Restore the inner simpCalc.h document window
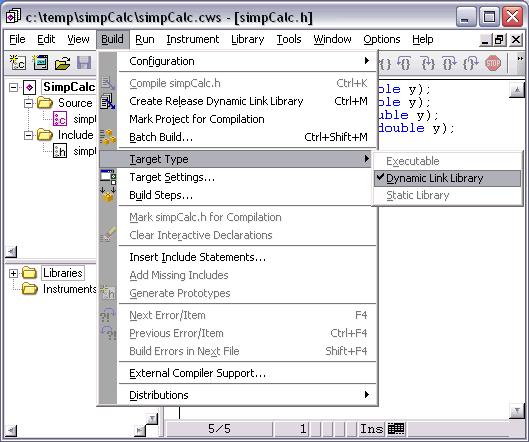This screenshot has width=529, height=442. tap(500, 40)
